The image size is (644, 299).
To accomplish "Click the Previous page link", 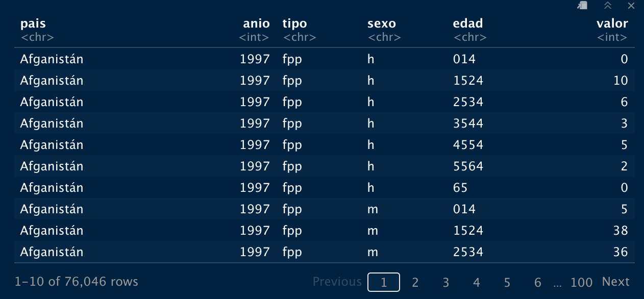I will click(337, 282).
